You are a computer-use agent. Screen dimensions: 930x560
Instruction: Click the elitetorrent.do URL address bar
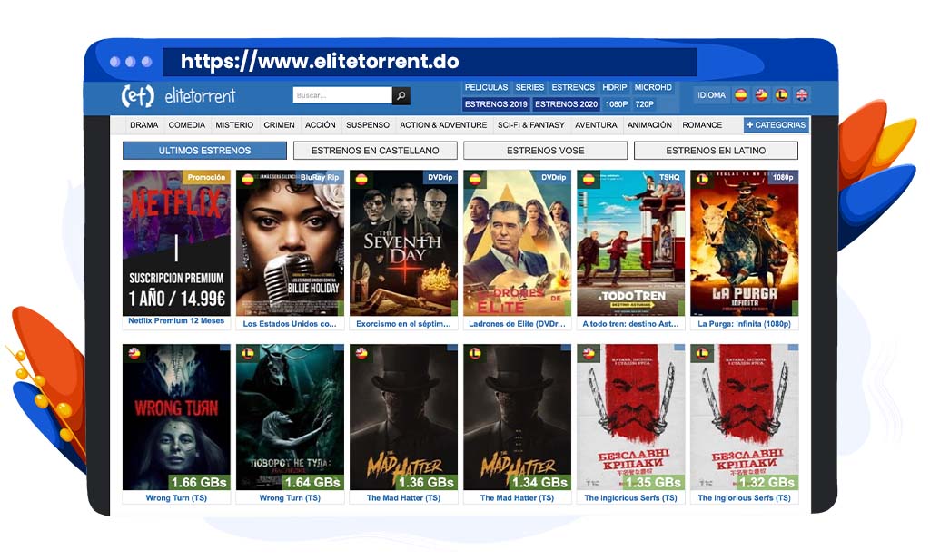click(430, 62)
